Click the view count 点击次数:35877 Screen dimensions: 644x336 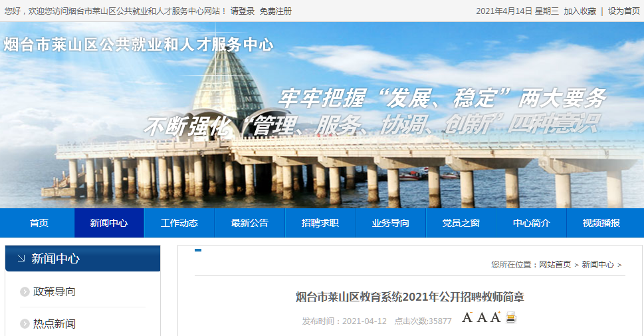[423, 321]
